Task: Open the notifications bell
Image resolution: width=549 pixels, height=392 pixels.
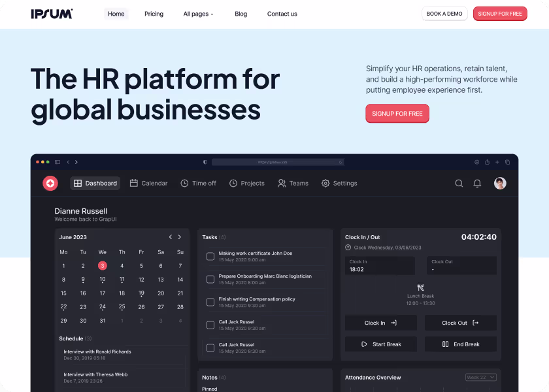Action: (x=477, y=183)
